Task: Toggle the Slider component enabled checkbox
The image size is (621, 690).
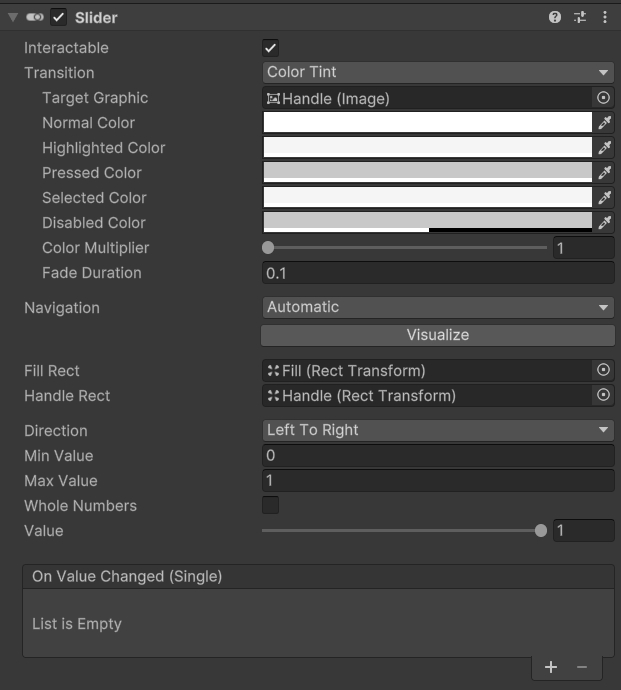Action: pos(58,18)
